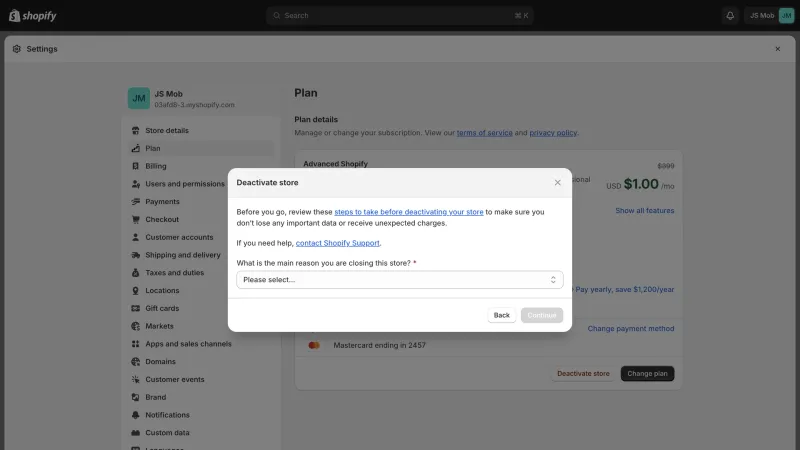Click the Change plan button
This screenshot has height=450, width=800.
[647, 373]
